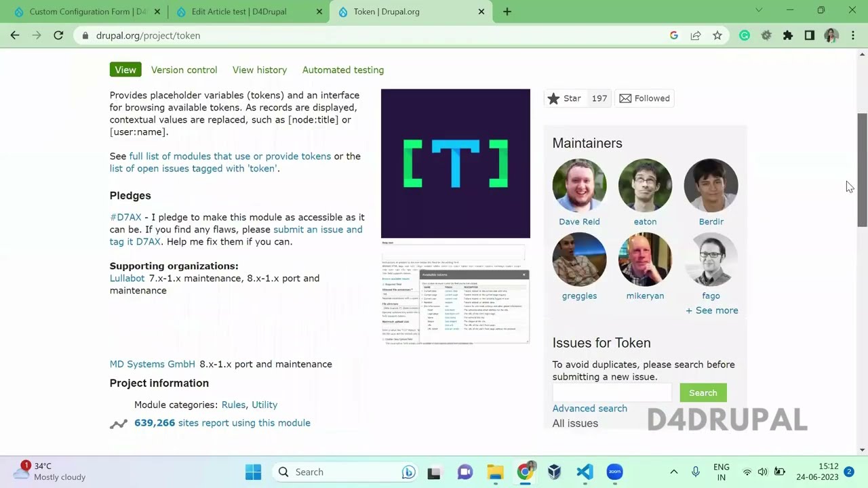Open Dave Reid maintainer avatar
868x488 pixels.
[x=579, y=186]
